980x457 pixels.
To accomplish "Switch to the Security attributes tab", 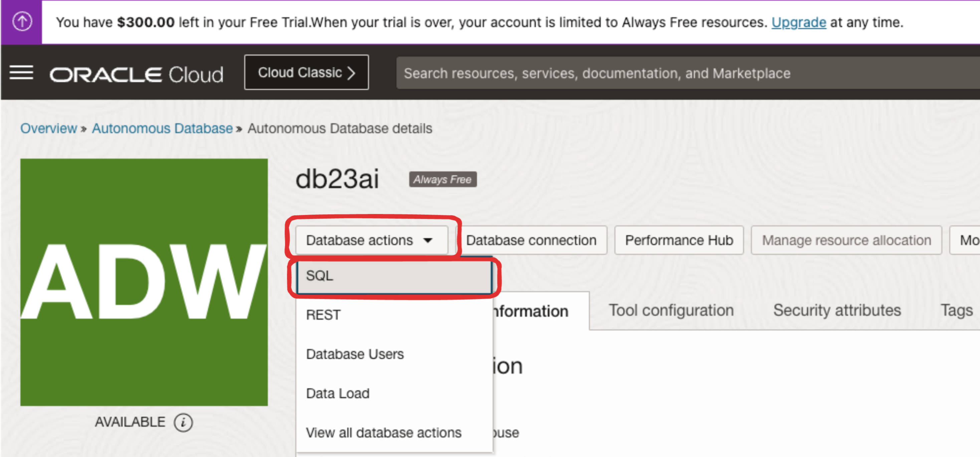I will [837, 310].
